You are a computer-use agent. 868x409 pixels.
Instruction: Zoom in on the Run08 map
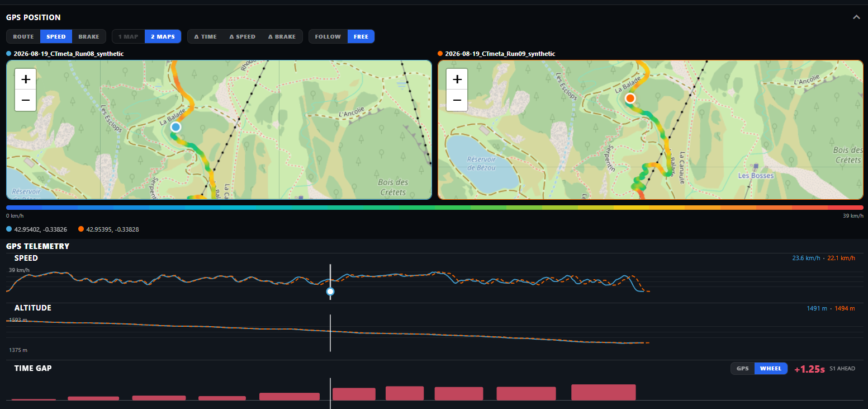(26, 79)
